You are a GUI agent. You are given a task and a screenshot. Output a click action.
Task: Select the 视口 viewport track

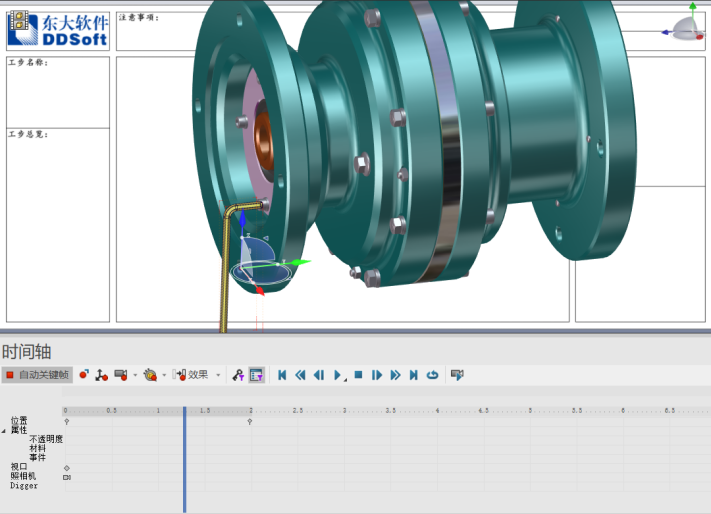click(x=19, y=466)
